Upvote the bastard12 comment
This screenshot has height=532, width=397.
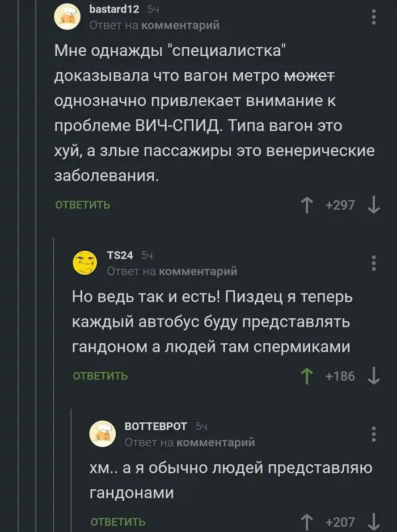[x=307, y=206]
